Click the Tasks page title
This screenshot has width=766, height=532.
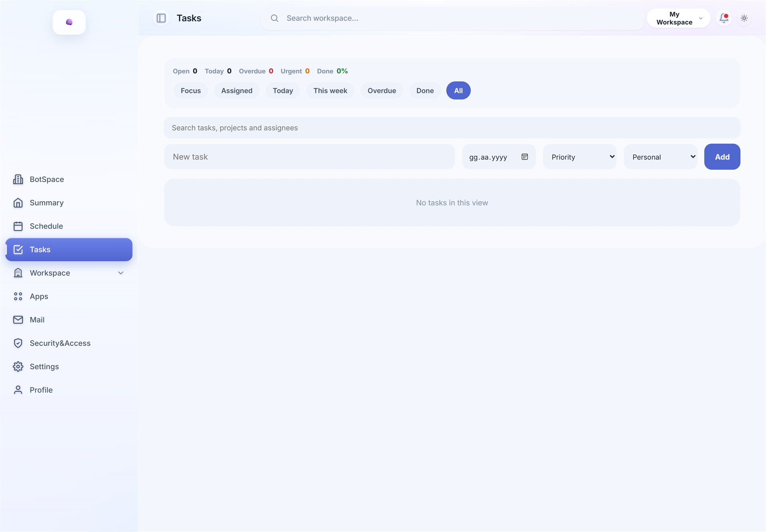[x=189, y=18]
